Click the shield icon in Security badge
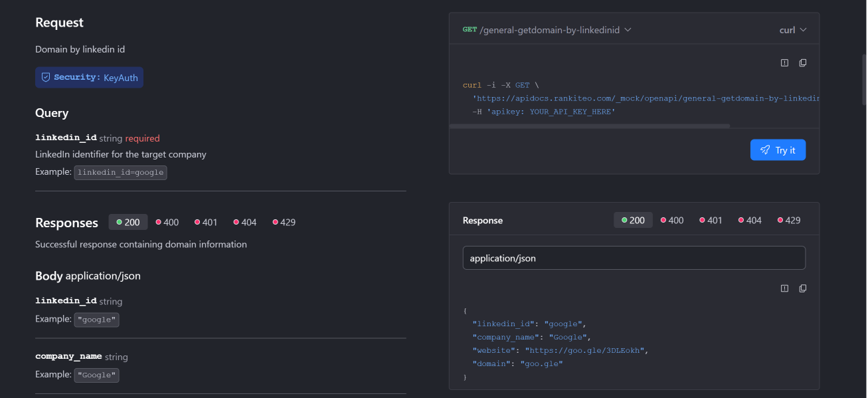Viewport: 868px width, 398px height. 46,77
